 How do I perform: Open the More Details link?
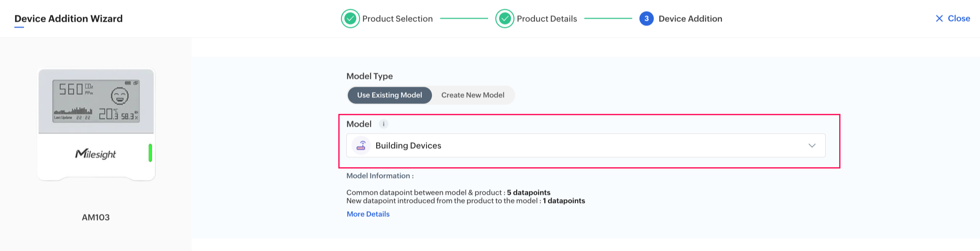(368, 214)
